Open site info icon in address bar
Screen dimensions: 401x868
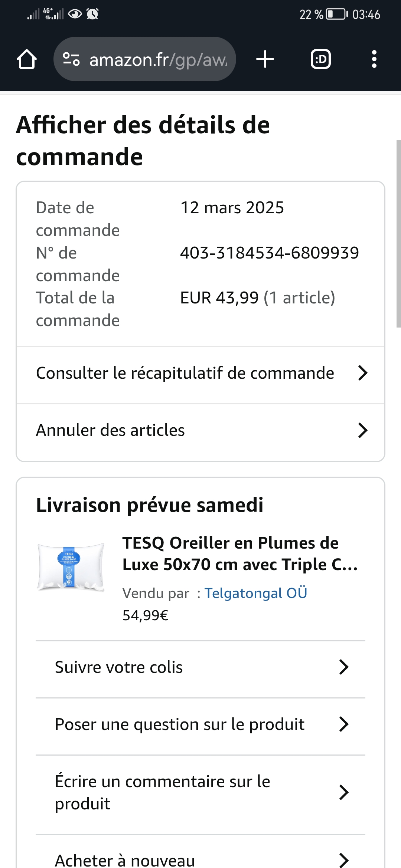pyautogui.click(x=71, y=59)
